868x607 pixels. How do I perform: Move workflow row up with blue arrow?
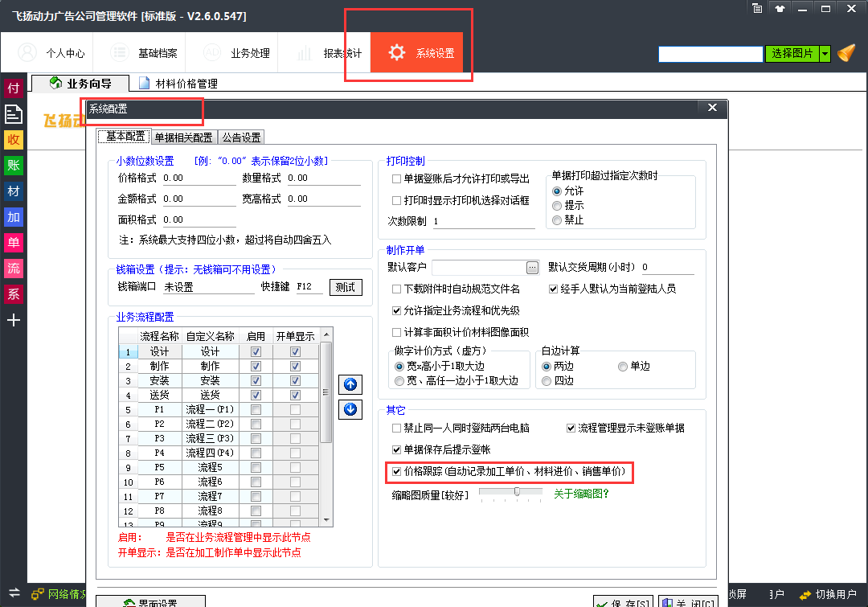(350, 384)
